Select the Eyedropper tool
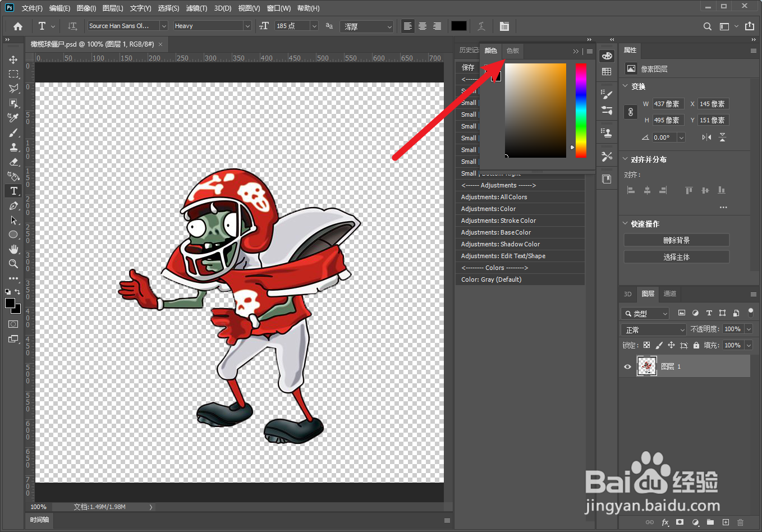This screenshot has height=532, width=762. (x=13, y=118)
